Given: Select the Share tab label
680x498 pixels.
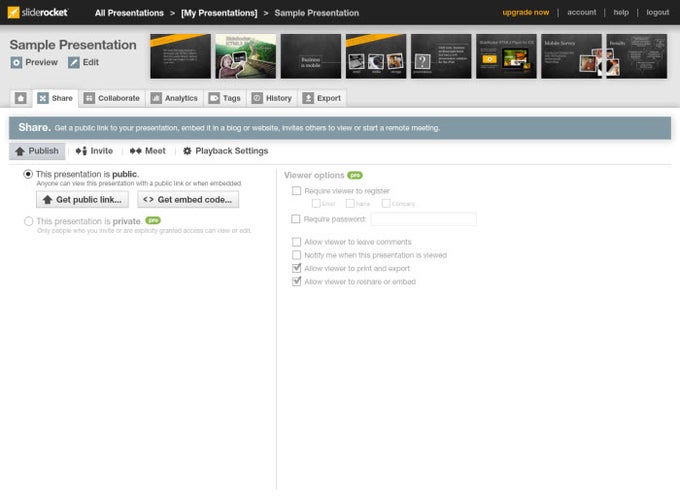Looking at the screenshot, I should [x=62, y=98].
